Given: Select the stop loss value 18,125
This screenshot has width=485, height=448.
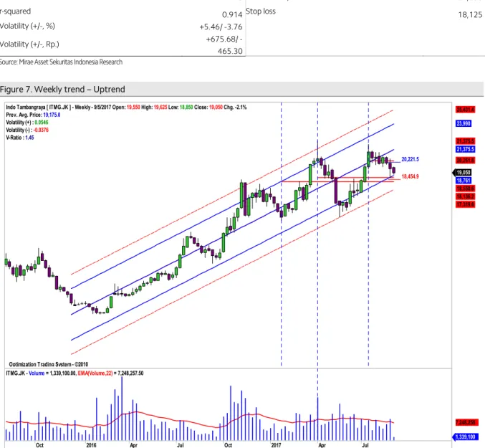Looking at the screenshot, I should click(470, 14).
